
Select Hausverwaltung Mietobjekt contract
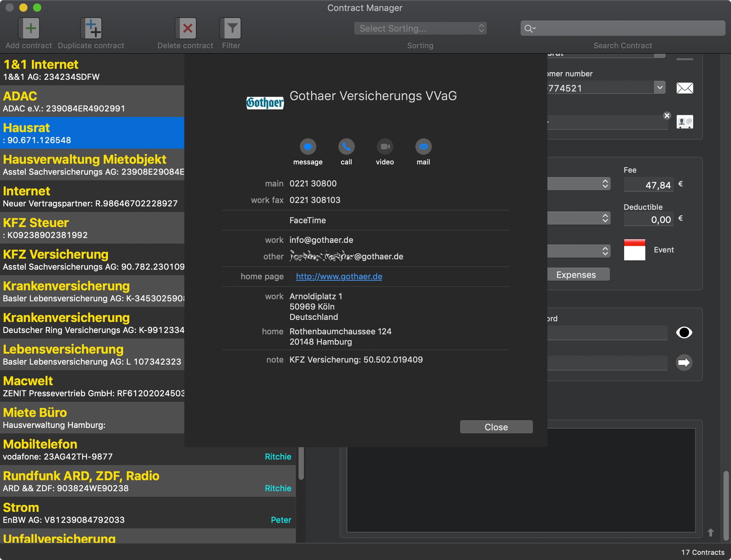point(92,165)
